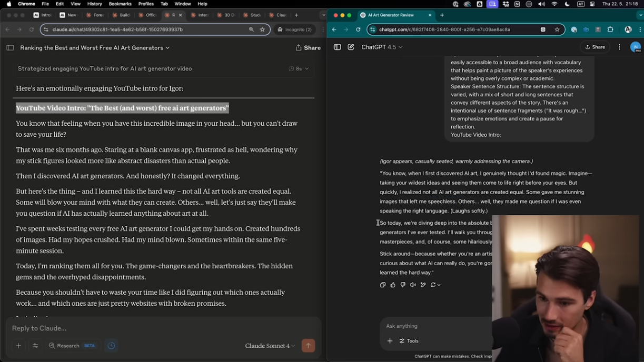Go back in ChatGPT browser window
644x362 pixels.
click(334, 29)
